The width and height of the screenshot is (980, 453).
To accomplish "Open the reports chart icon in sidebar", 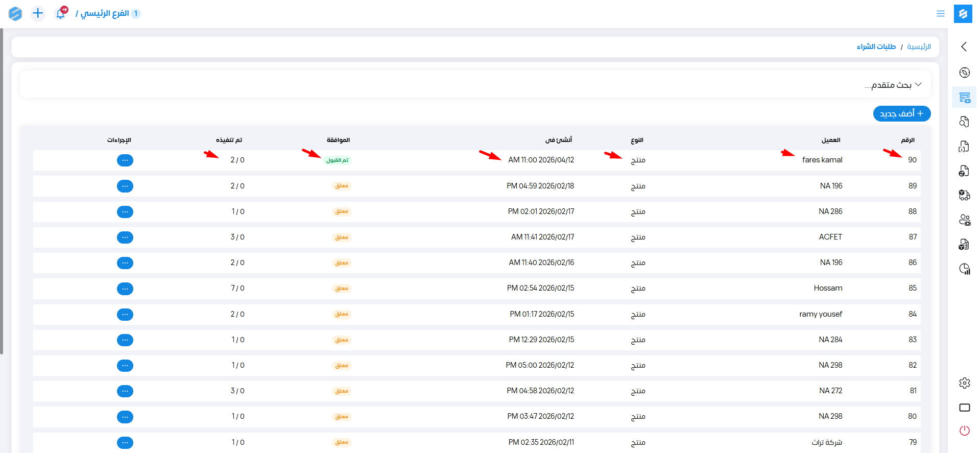I will (964, 269).
